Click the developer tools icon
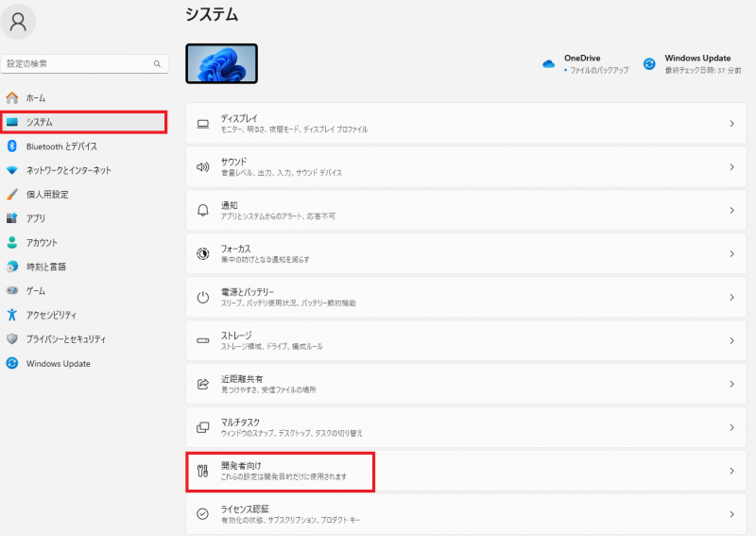Image resolution: width=756 pixels, height=536 pixels. (202, 471)
